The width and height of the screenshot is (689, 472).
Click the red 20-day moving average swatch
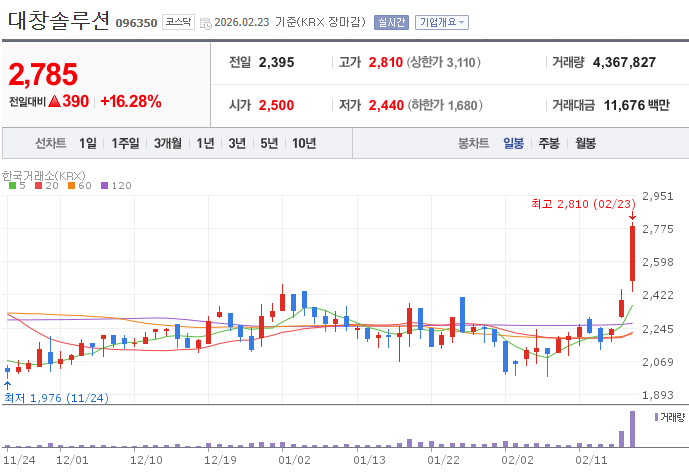(x=38, y=186)
